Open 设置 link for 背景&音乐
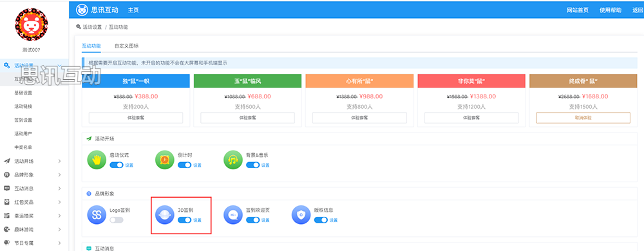This screenshot has height=251, width=644. [x=265, y=165]
